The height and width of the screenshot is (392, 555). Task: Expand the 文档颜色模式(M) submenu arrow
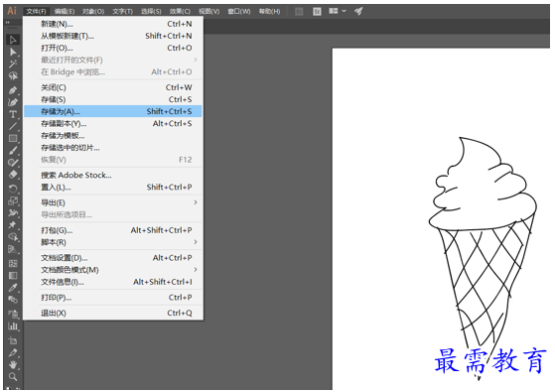[x=196, y=270]
